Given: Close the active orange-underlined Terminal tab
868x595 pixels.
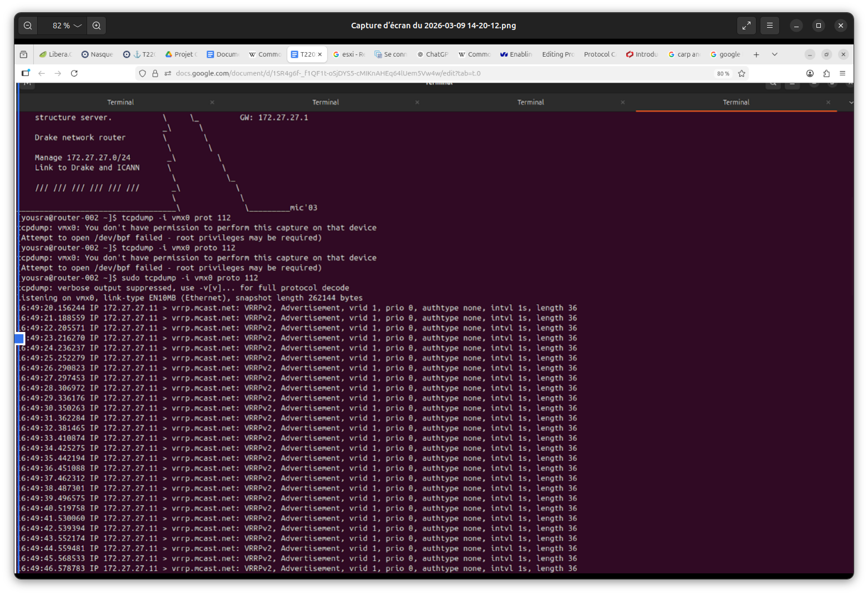Looking at the screenshot, I should coord(828,102).
